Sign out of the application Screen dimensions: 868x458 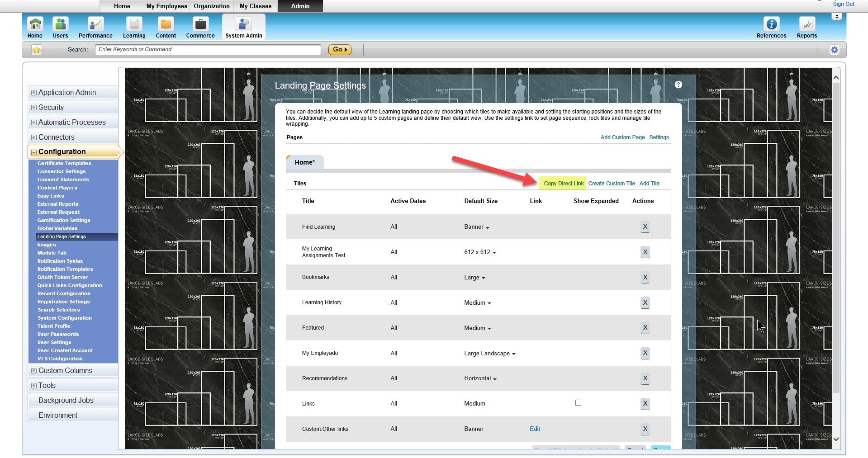(x=844, y=4)
